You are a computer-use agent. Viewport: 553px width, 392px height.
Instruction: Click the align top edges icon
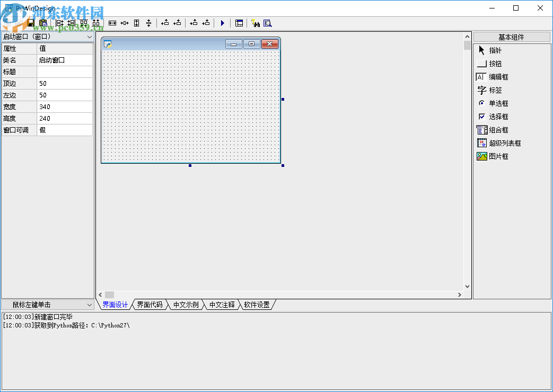click(84, 23)
